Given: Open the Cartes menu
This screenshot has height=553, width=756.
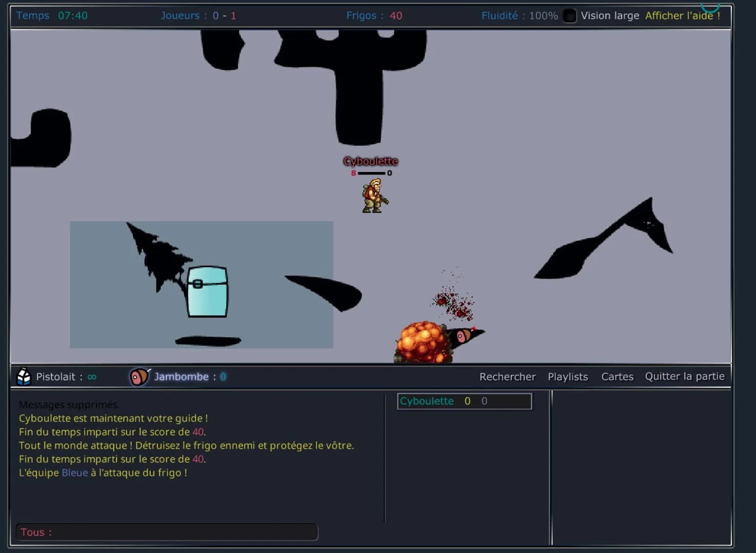Looking at the screenshot, I should coord(617,376).
